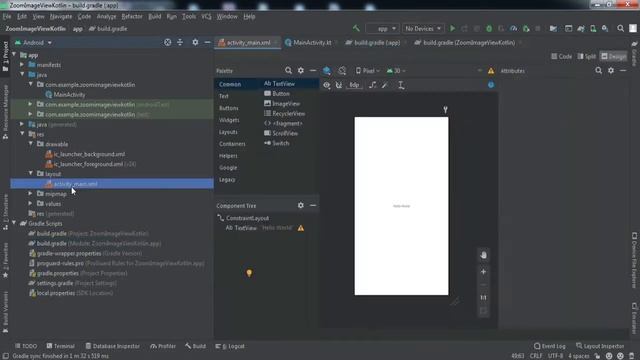Click the TextView warning icon in Component Tree
The image size is (640, 360).
[301, 228]
